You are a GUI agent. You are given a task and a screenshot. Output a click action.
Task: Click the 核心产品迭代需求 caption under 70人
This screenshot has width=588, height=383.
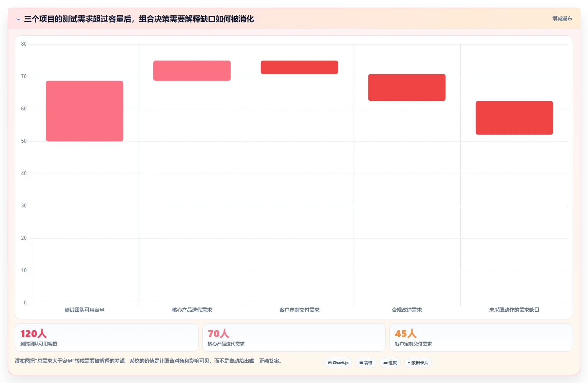point(226,344)
